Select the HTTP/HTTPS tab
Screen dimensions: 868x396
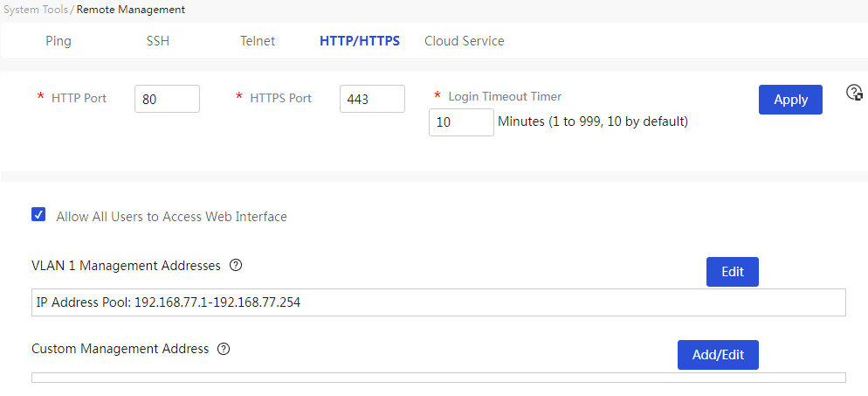click(x=360, y=41)
